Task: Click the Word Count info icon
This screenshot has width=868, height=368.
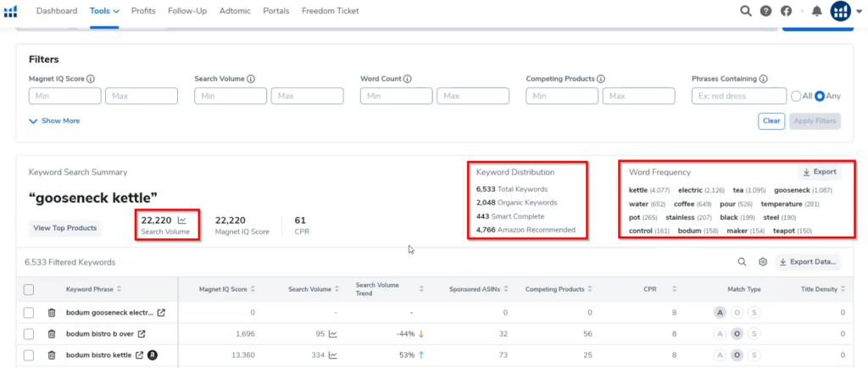Action: [x=408, y=79]
